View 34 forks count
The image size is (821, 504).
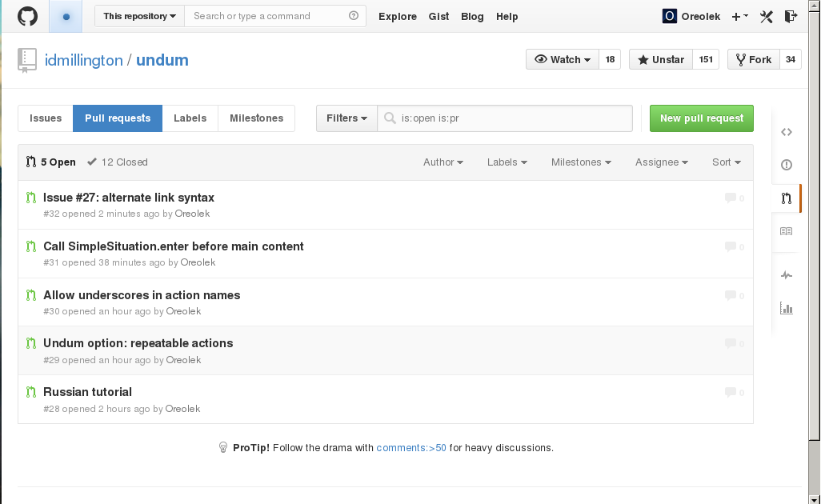pyautogui.click(x=791, y=60)
